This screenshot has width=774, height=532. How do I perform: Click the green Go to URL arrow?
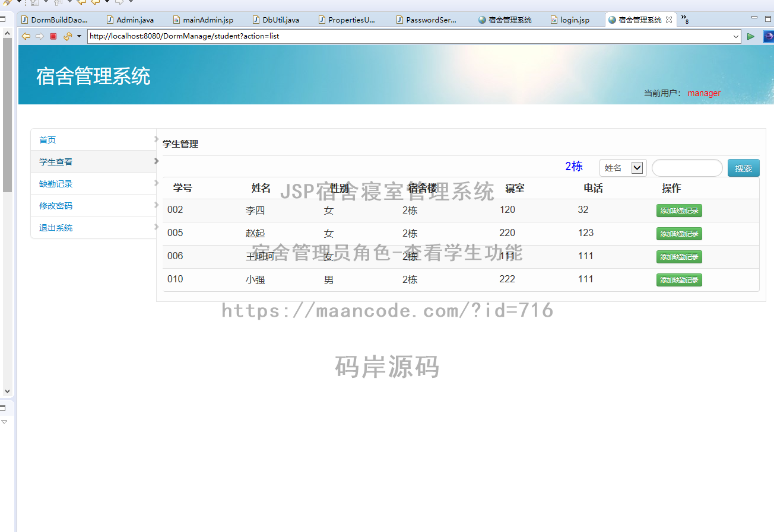click(751, 36)
